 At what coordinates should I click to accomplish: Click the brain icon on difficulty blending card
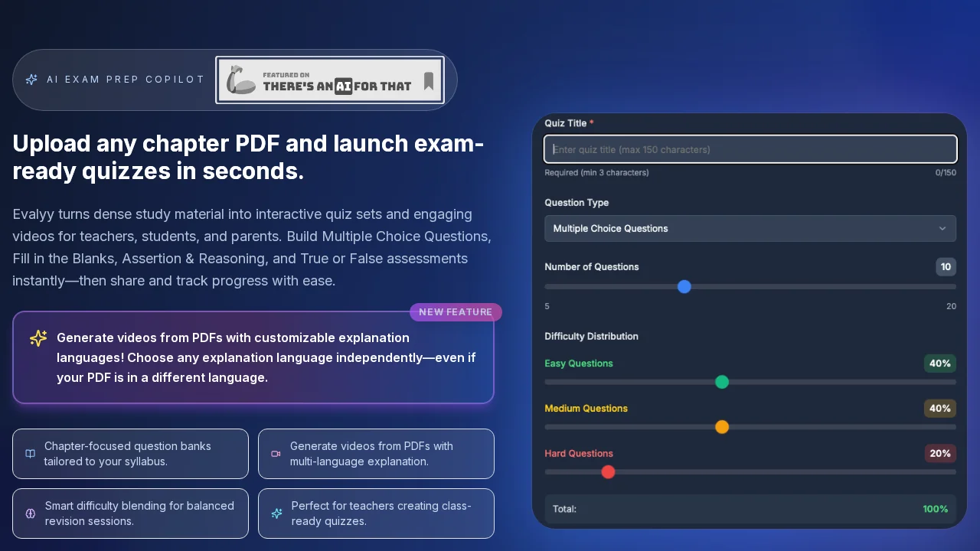click(x=30, y=514)
